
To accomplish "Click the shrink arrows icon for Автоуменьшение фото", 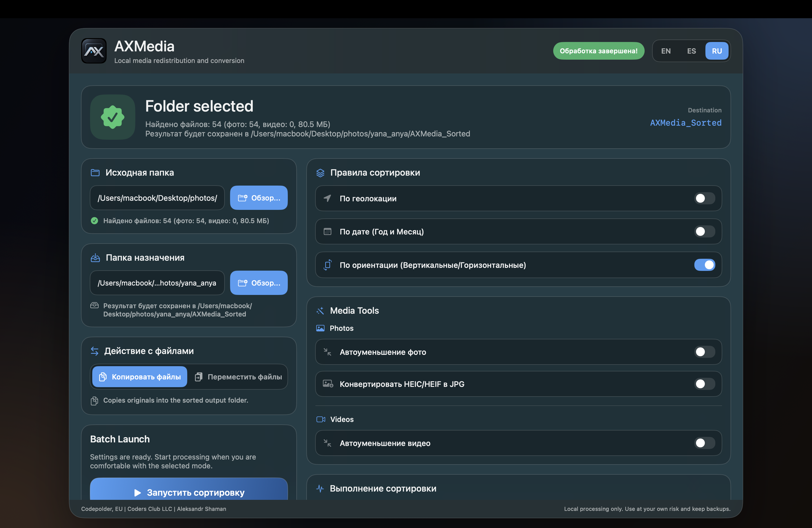I will 327,352.
